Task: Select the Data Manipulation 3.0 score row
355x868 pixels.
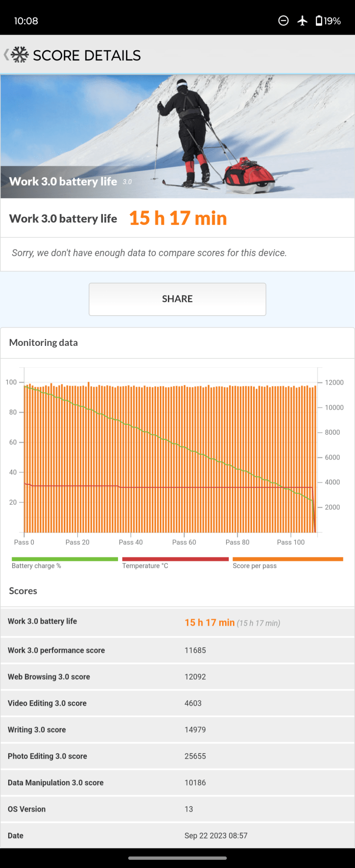Action: [177, 783]
